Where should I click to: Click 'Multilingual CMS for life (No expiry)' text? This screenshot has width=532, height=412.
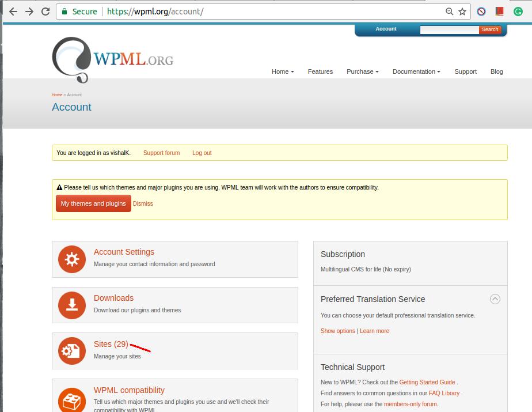366,269
